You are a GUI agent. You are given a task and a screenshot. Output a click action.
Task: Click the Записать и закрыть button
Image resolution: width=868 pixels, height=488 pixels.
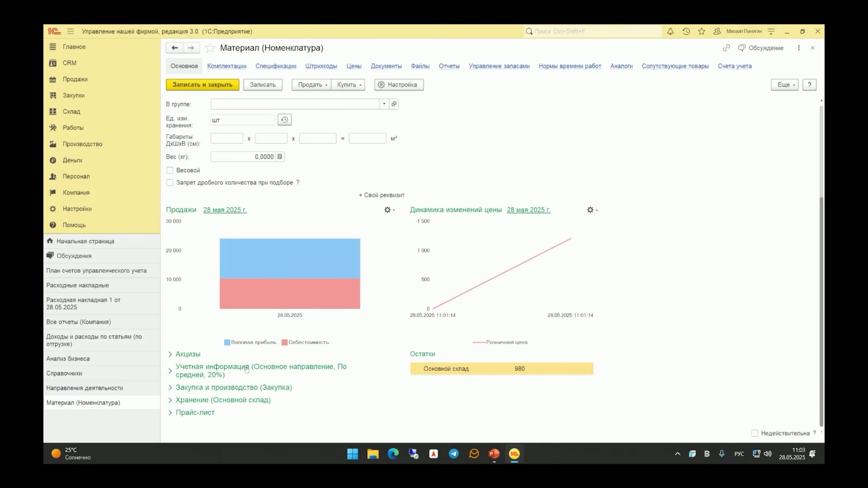pyautogui.click(x=203, y=85)
